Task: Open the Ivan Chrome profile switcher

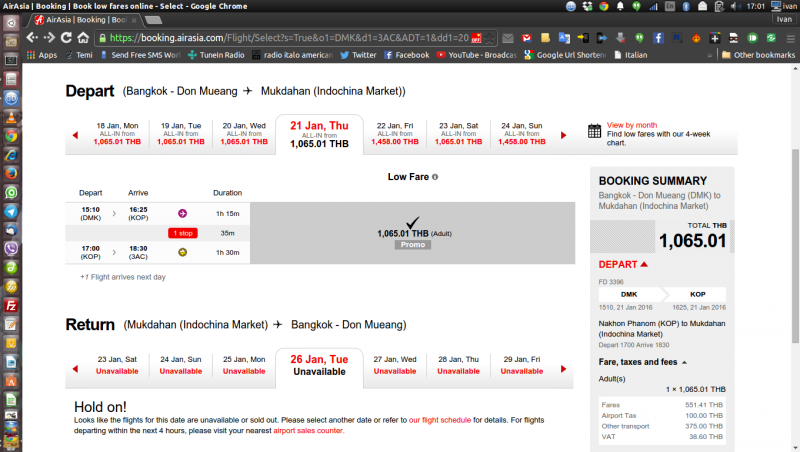Action: pyautogui.click(x=784, y=19)
